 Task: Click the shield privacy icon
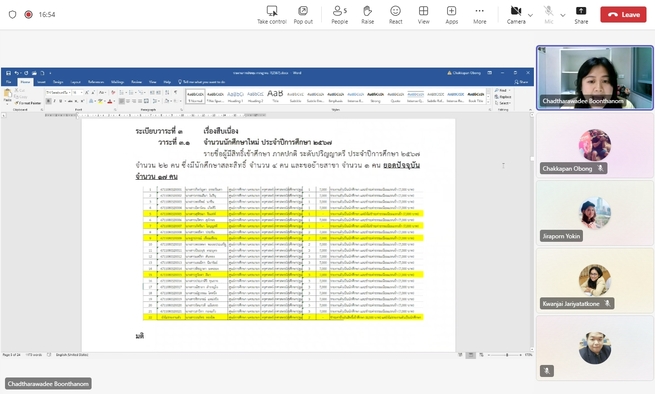point(13,15)
